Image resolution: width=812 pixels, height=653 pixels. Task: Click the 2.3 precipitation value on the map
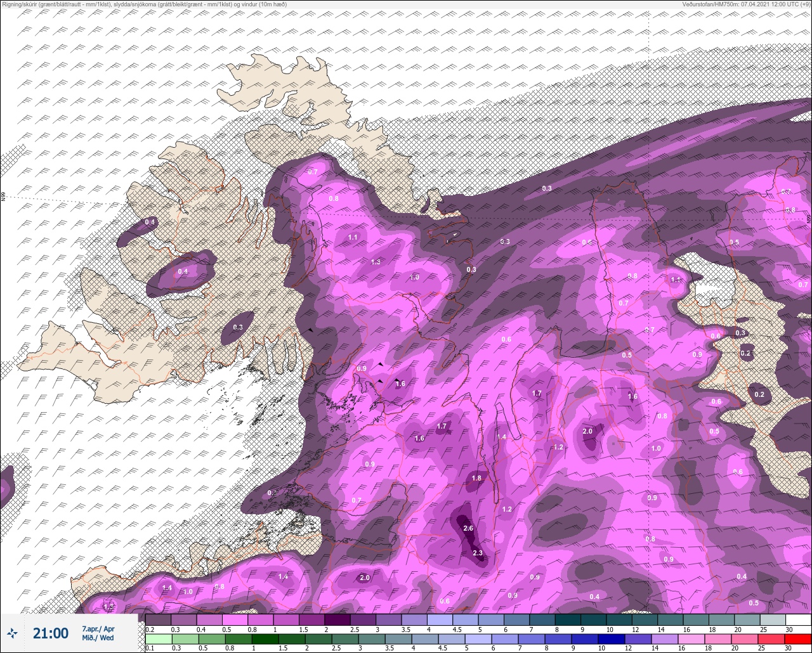click(x=478, y=553)
